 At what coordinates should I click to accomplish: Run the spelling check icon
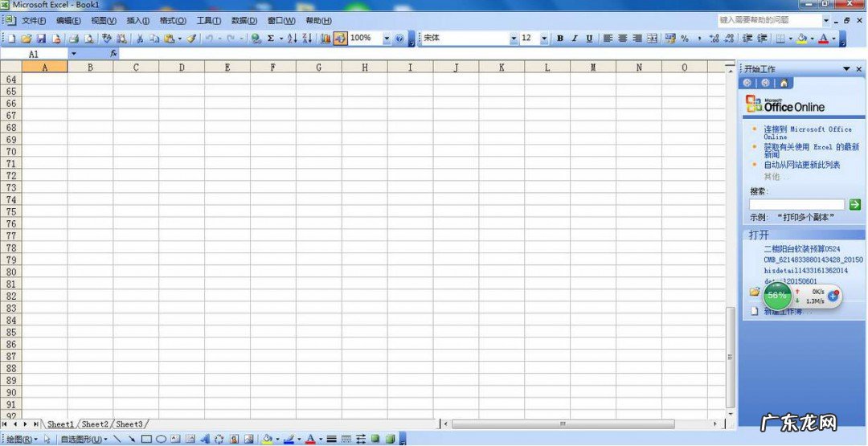[x=107, y=39]
